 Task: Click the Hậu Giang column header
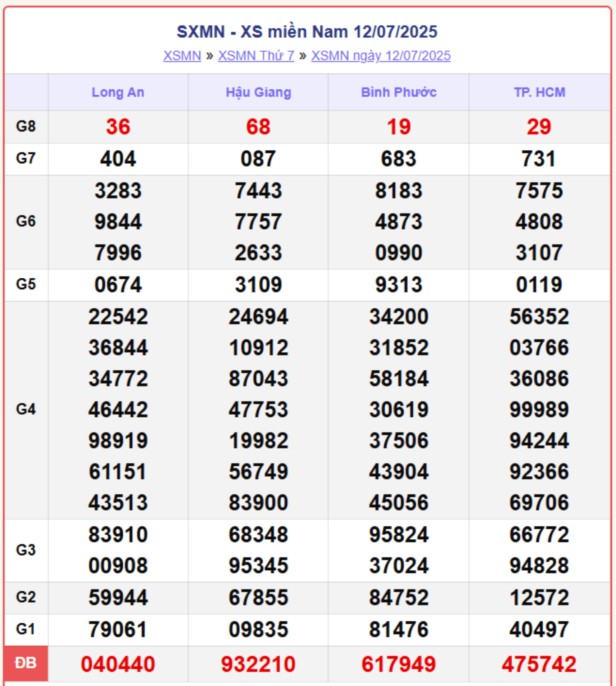[258, 92]
